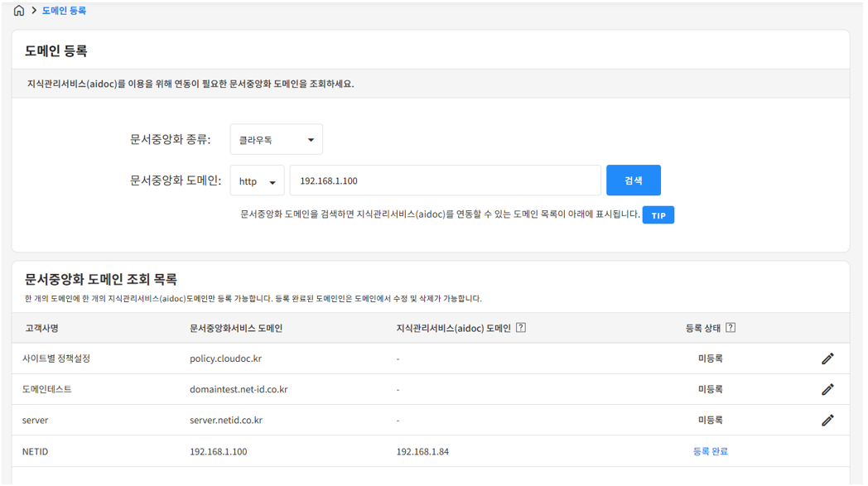Open the 문서중앙화 종류 dropdown showing 클라우독

(276, 140)
